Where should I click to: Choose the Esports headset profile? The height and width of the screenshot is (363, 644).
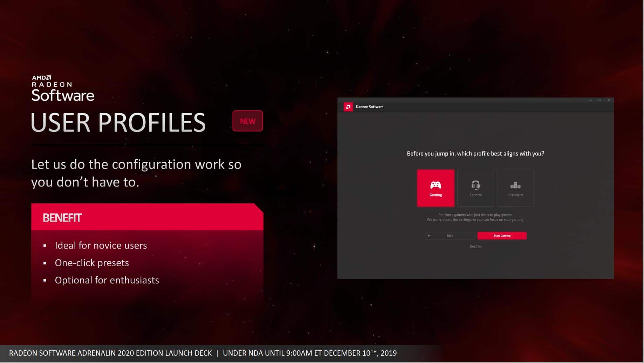click(x=475, y=188)
